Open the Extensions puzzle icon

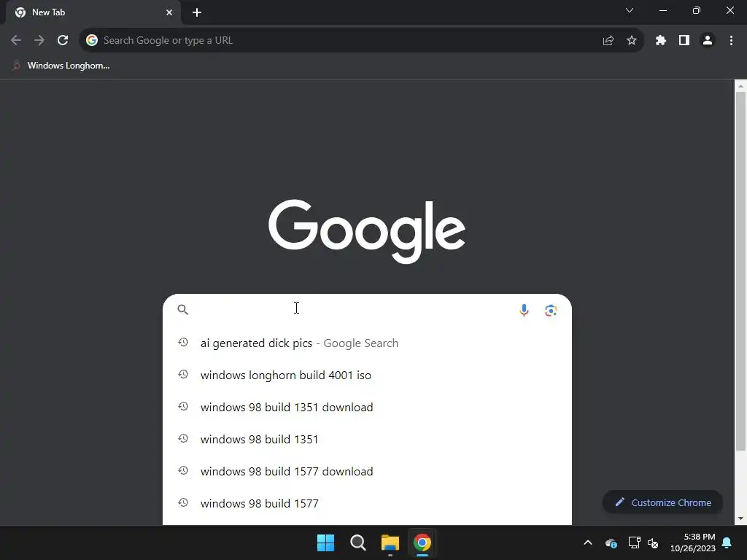point(660,41)
